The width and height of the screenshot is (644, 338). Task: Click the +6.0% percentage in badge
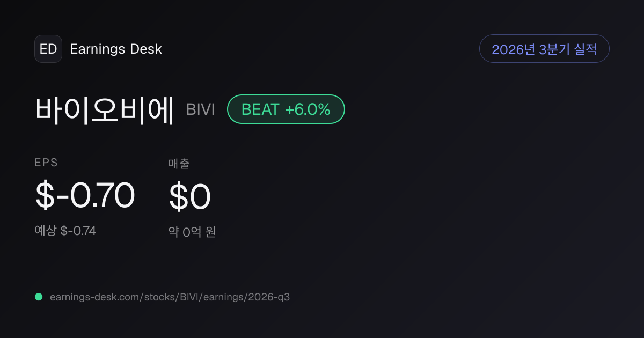[x=308, y=109]
